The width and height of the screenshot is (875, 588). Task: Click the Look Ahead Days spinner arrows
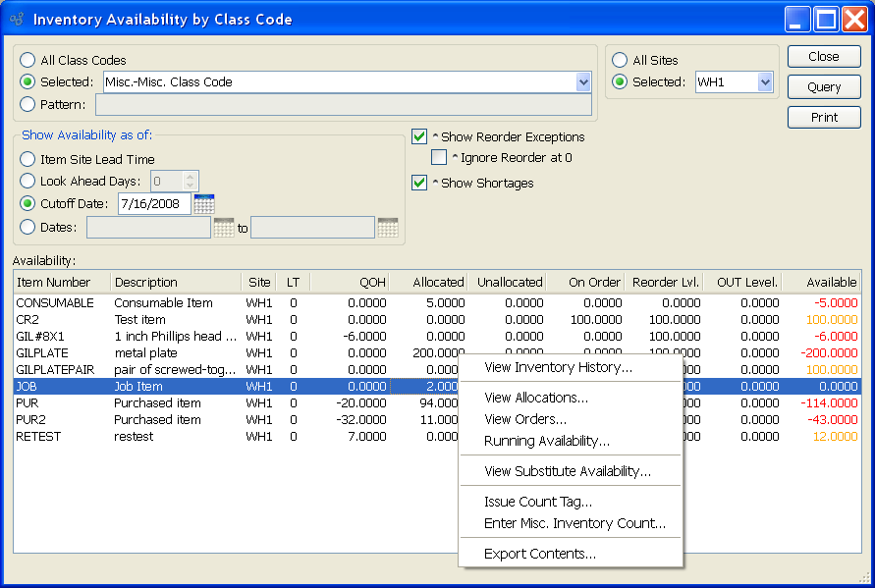point(191,181)
